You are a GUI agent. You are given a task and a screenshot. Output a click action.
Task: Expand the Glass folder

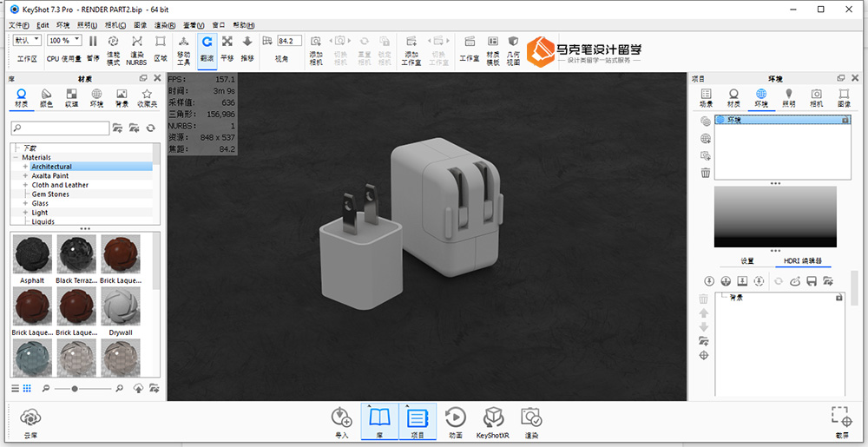point(25,204)
